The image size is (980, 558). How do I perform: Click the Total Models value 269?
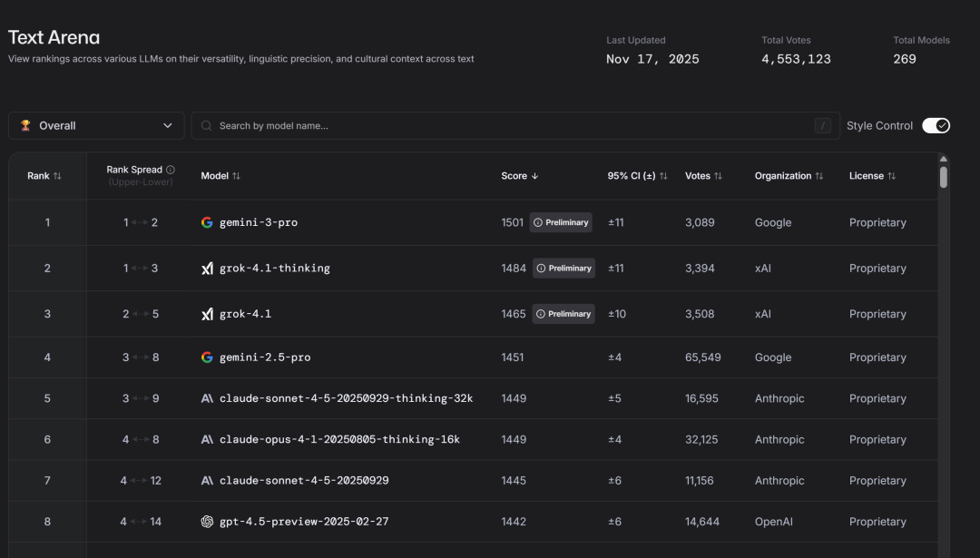[905, 59]
